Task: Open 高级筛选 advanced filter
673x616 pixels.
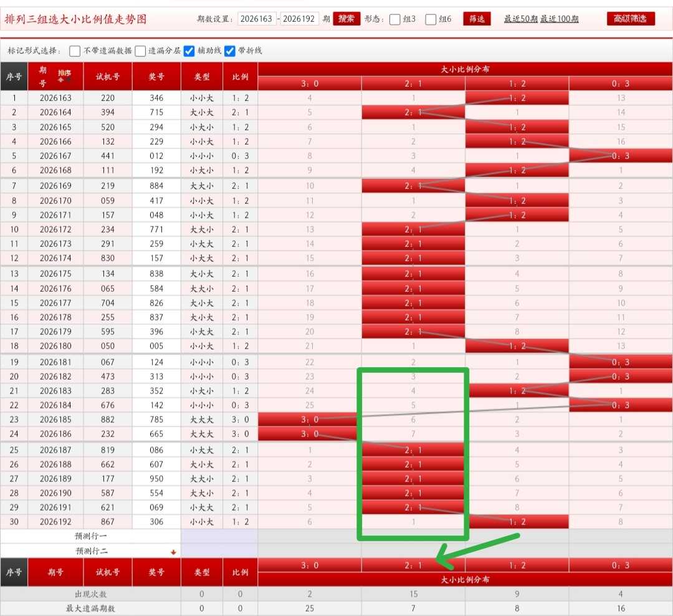Action: (x=631, y=19)
